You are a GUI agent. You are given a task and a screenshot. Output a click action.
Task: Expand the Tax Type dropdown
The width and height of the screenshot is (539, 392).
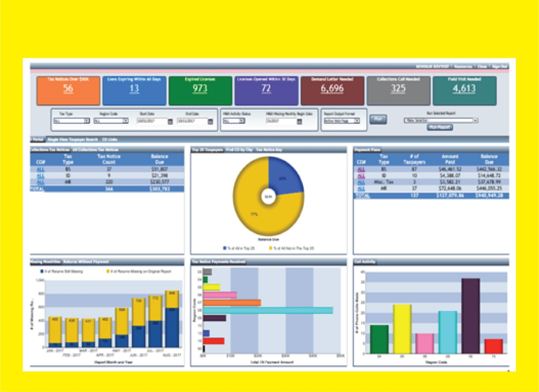coord(86,121)
